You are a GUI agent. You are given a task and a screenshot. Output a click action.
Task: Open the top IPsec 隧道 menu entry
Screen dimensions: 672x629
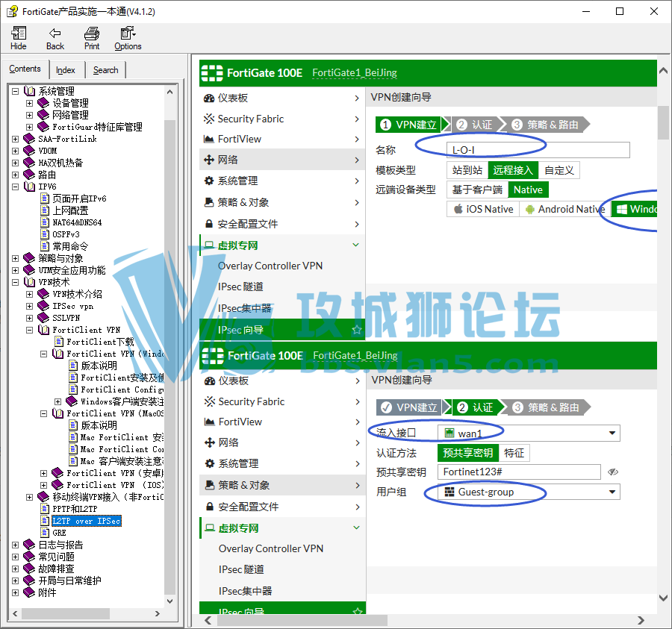point(240,287)
